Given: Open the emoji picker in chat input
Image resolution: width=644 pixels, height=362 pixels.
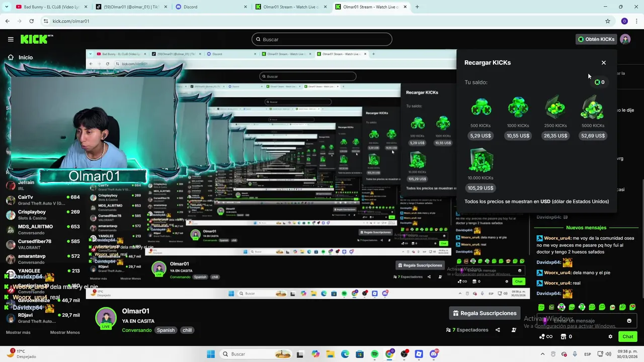Looking at the screenshot, I should click(629, 321).
